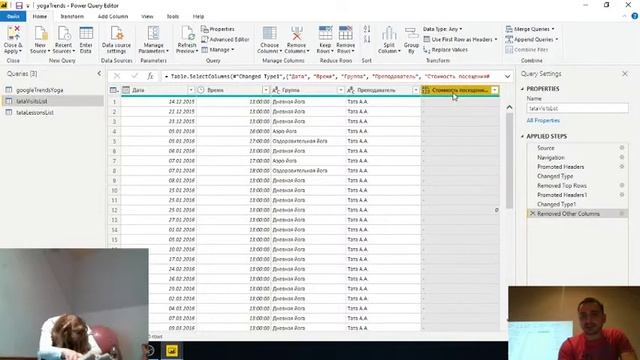The height and width of the screenshot is (360, 640).
Task: Click the save icon in title bar
Action: (19, 6)
